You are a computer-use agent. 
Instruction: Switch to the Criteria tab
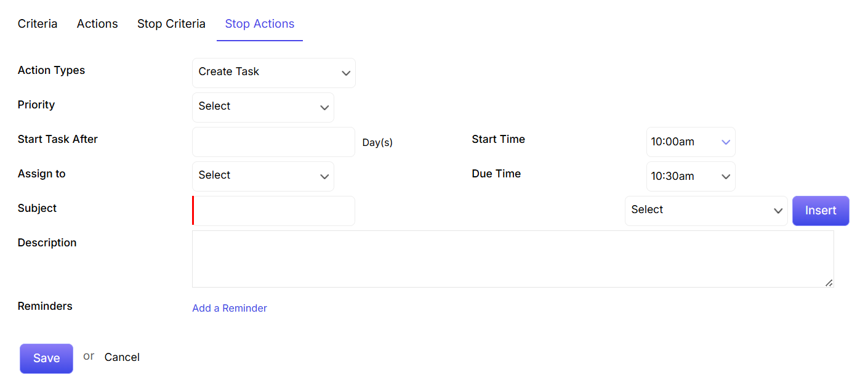[38, 23]
